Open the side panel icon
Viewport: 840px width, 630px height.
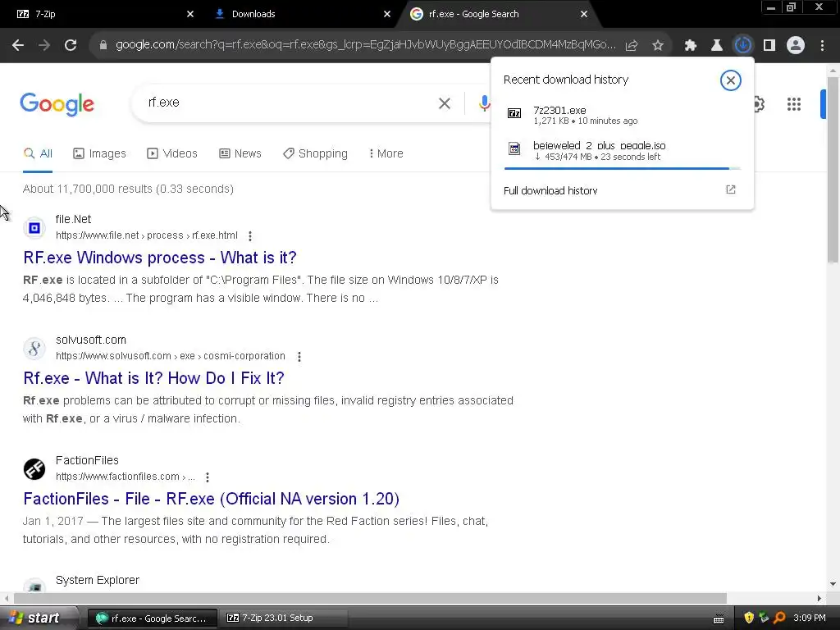coord(769,46)
